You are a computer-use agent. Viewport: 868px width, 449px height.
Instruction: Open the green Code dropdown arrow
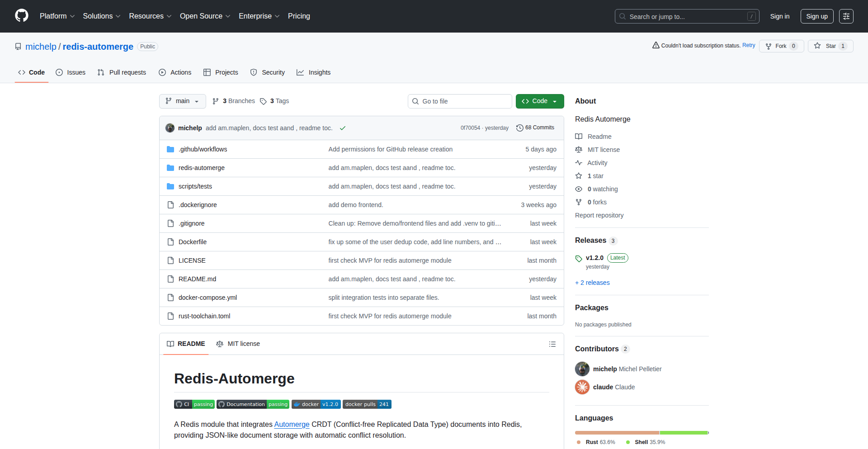(554, 101)
